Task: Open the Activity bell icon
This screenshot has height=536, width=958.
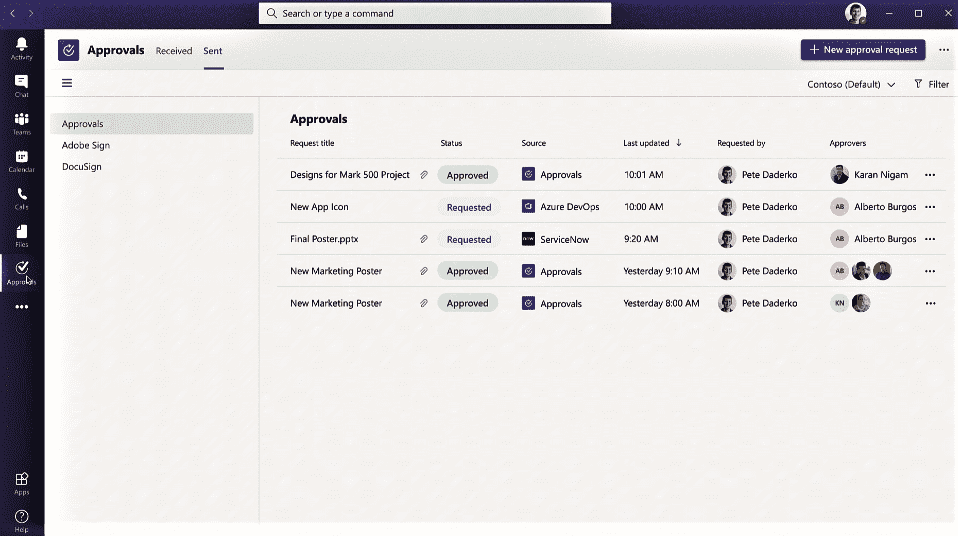Action: click(x=21, y=48)
